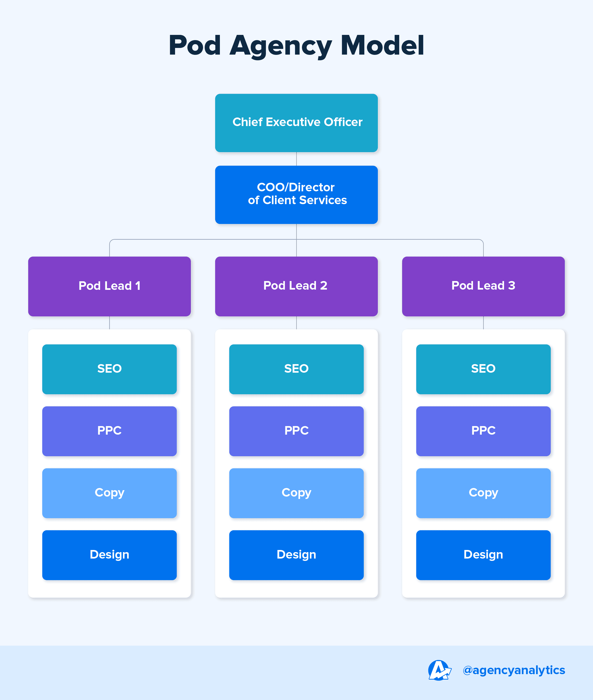Click the Pod Lead 3 box
Image resolution: width=593 pixels, height=700 pixels.
coord(483,286)
